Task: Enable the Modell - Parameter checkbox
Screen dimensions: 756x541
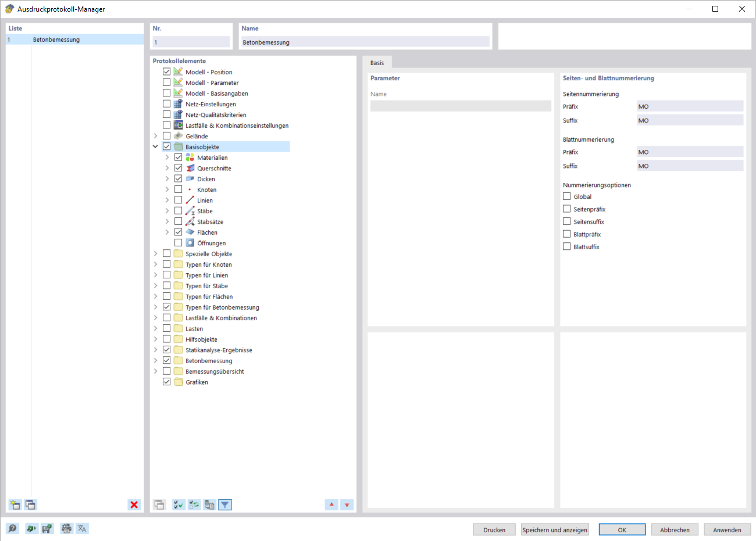Action: [167, 83]
